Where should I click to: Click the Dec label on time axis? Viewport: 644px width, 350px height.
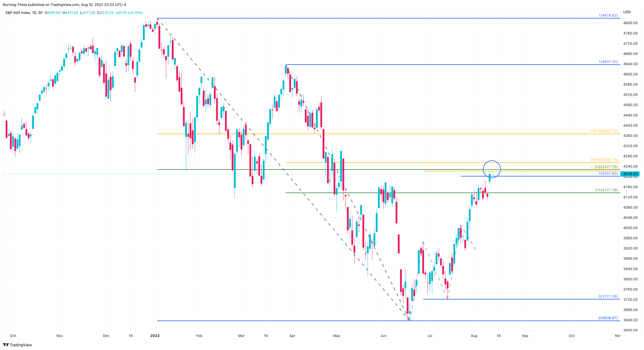pyautogui.click(x=106, y=336)
